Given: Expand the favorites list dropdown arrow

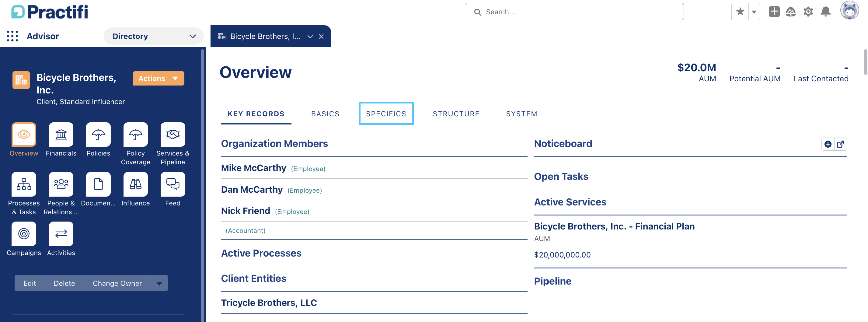Looking at the screenshot, I should 754,12.
